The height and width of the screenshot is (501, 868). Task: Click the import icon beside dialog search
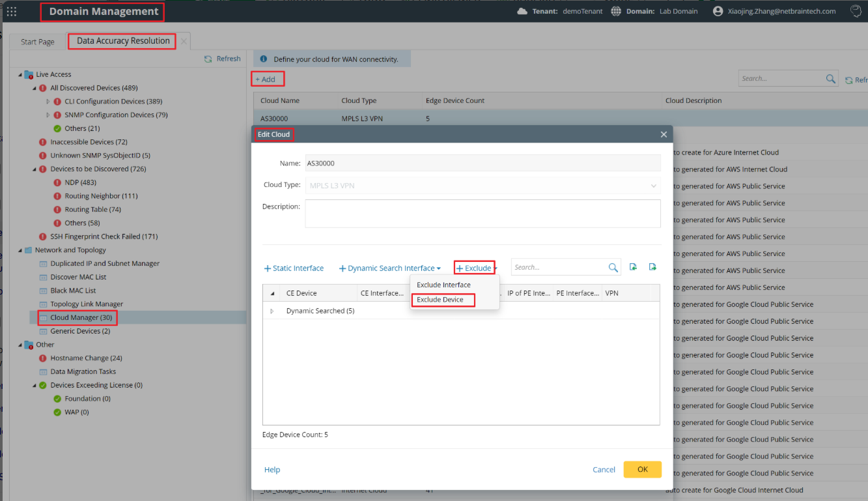tap(634, 267)
